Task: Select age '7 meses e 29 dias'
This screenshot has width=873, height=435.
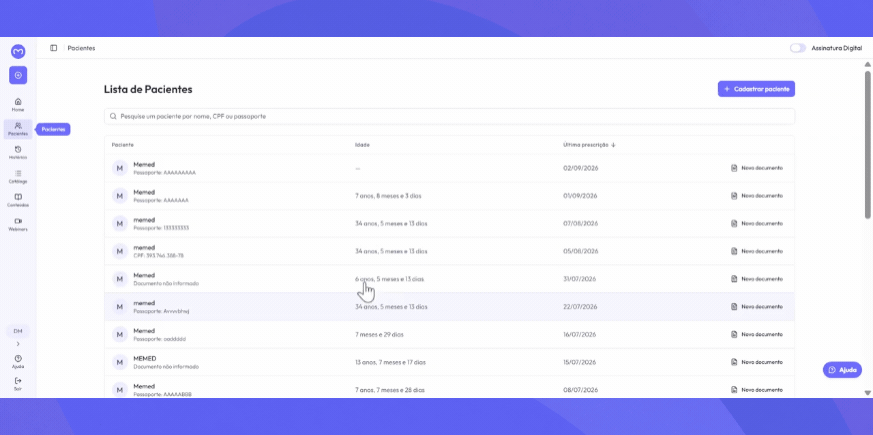Action: pos(379,335)
